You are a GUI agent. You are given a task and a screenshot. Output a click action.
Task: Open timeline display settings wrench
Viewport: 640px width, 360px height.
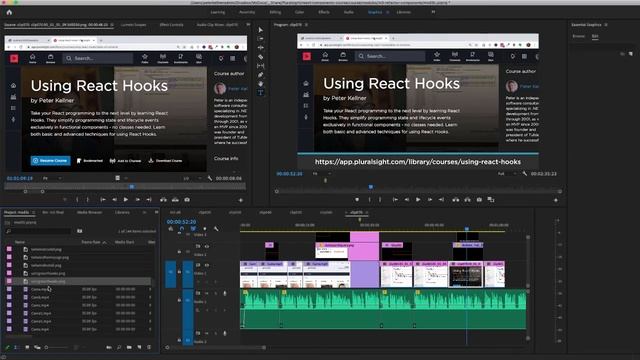tap(216, 229)
